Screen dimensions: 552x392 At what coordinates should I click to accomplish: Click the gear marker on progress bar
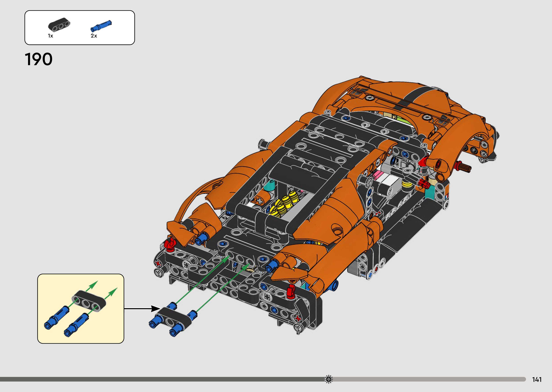[x=329, y=379]
